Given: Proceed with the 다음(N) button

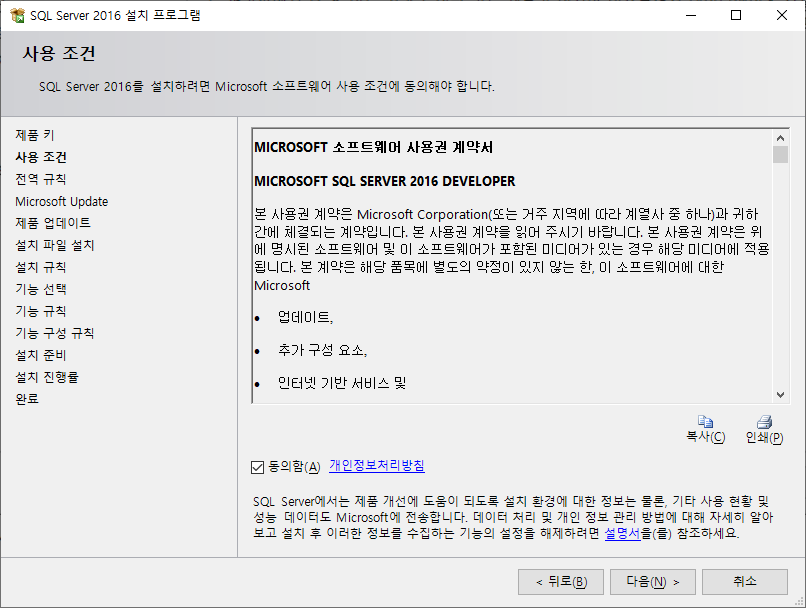Looking at the screenshot, I should click(x=653, y=582).
